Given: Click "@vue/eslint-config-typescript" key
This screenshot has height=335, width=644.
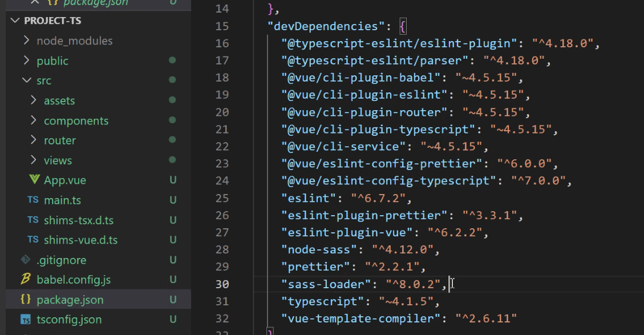Looking at the screenshot, I should coord(389,181).
